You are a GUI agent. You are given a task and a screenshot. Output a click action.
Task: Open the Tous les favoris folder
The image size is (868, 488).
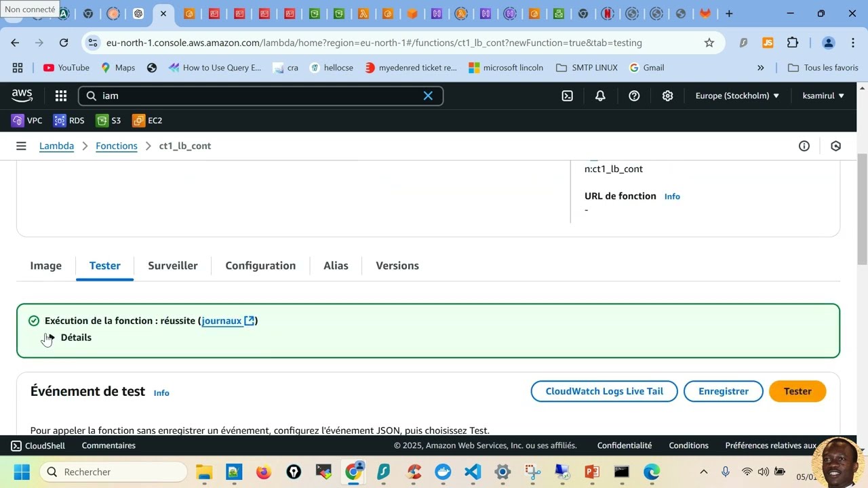pos(823,68)
